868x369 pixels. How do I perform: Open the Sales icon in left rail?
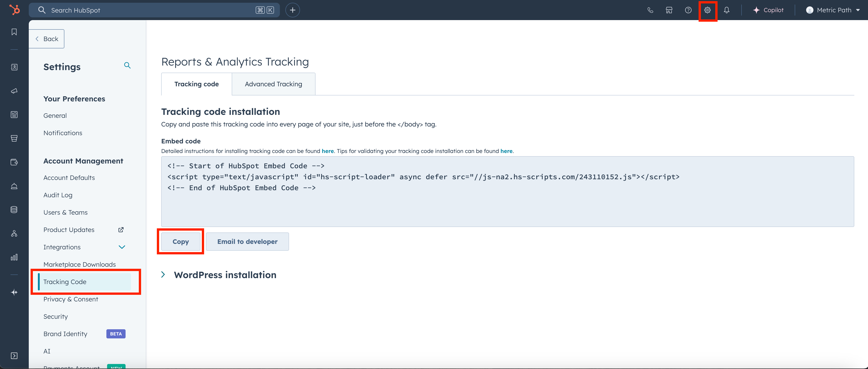click(14, 139)
